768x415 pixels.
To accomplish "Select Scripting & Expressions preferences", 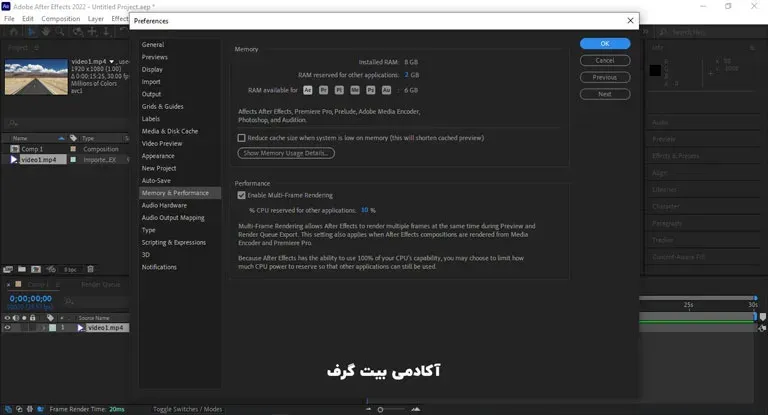I will click(174, 243).
